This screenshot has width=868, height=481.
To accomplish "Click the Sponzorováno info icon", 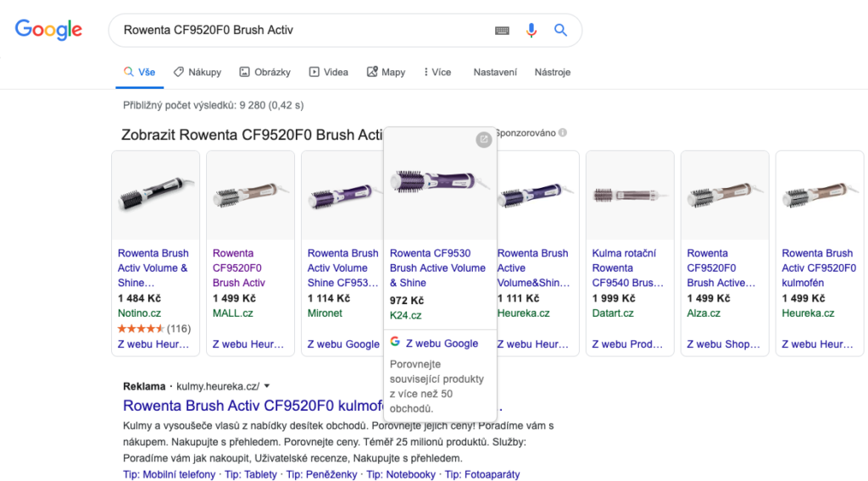I will click(563, 133).
